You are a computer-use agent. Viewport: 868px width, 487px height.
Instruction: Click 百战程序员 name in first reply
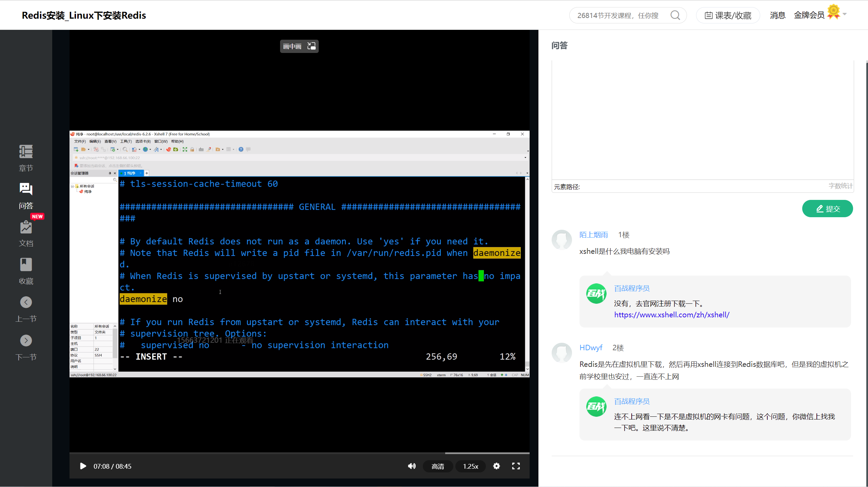632,288
